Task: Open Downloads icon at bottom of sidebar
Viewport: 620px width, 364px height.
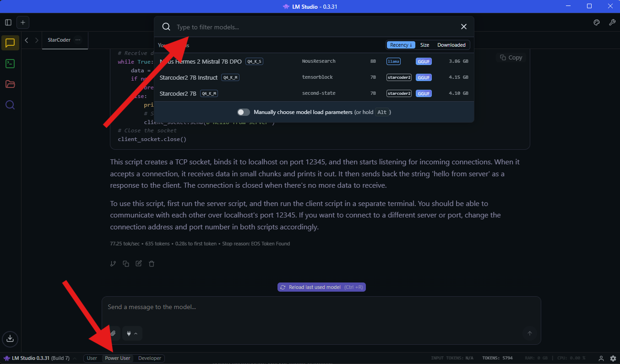Action: 10,339
